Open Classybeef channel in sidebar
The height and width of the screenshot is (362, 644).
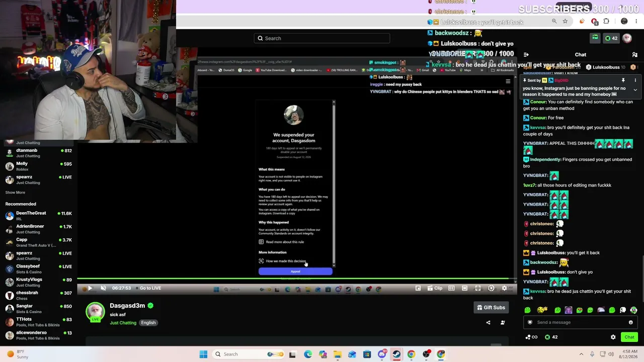pyautogui.click(x=38, y=268)
